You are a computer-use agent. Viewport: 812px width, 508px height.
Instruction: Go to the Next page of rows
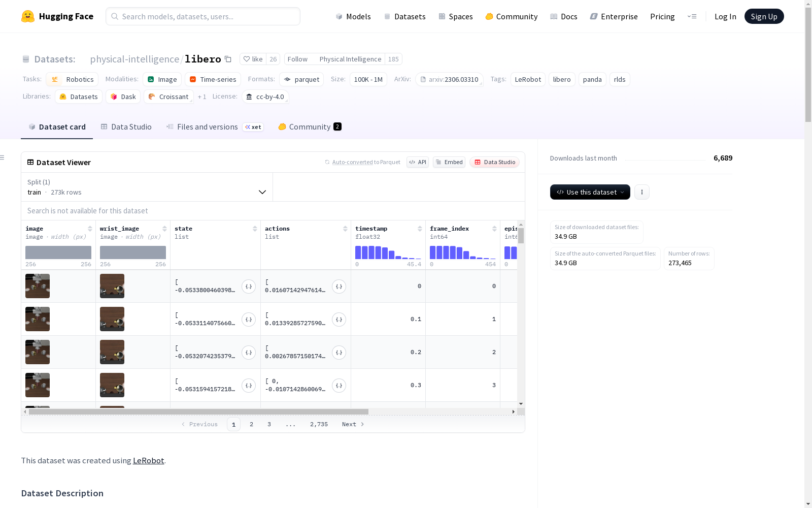(353, 424)
